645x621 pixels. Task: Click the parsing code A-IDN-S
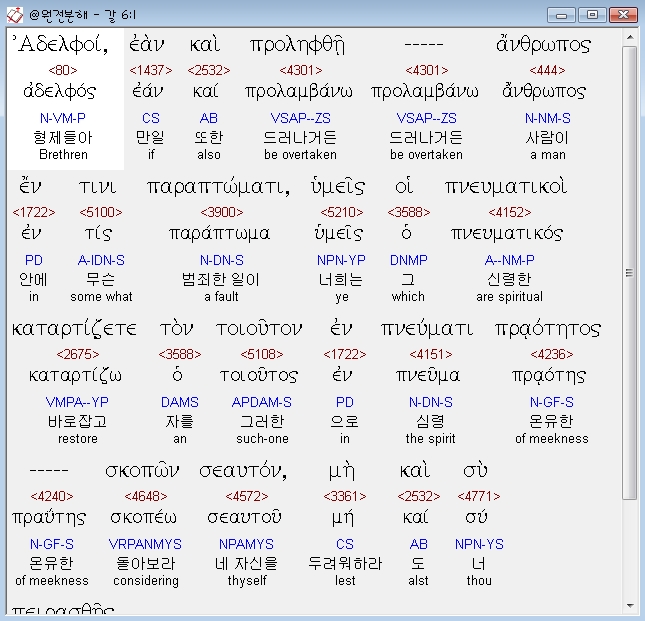coord(101,260)
